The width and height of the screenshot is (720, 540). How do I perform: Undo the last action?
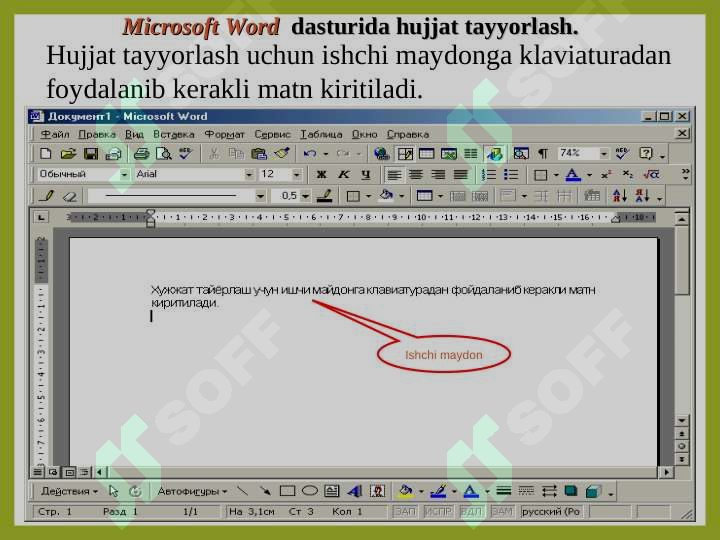310,153
